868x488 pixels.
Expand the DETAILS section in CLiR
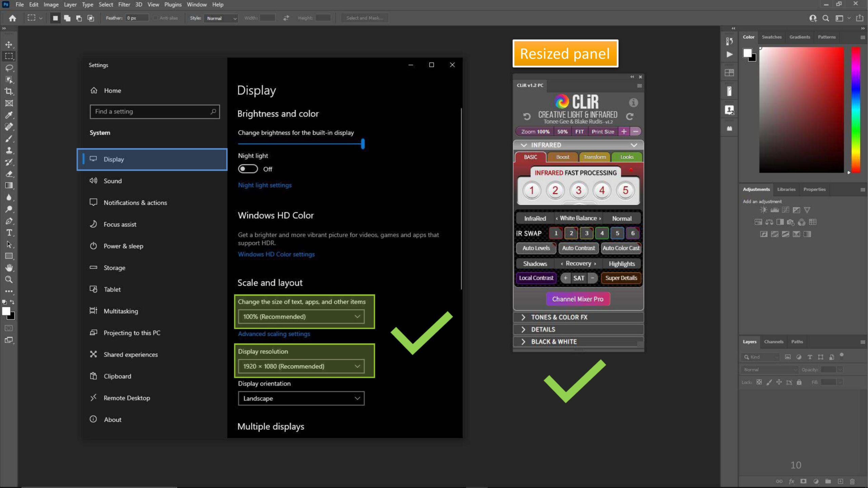coord(578,329)
